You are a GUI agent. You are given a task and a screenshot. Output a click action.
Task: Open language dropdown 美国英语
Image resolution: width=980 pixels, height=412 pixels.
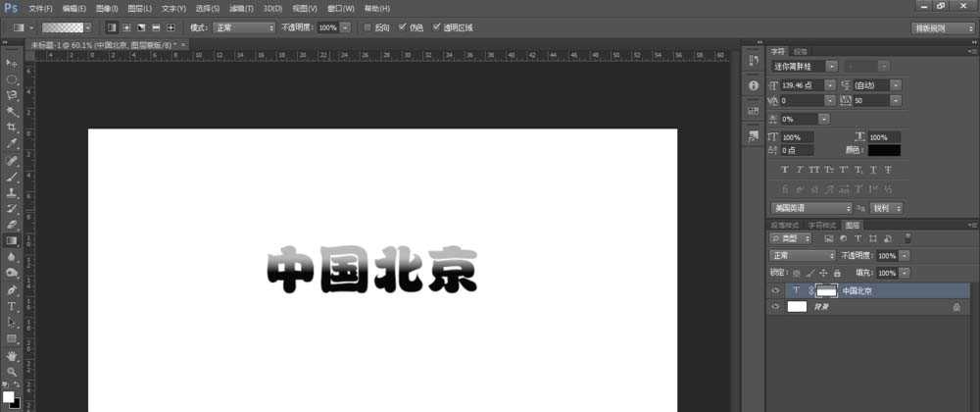(810, 208)
